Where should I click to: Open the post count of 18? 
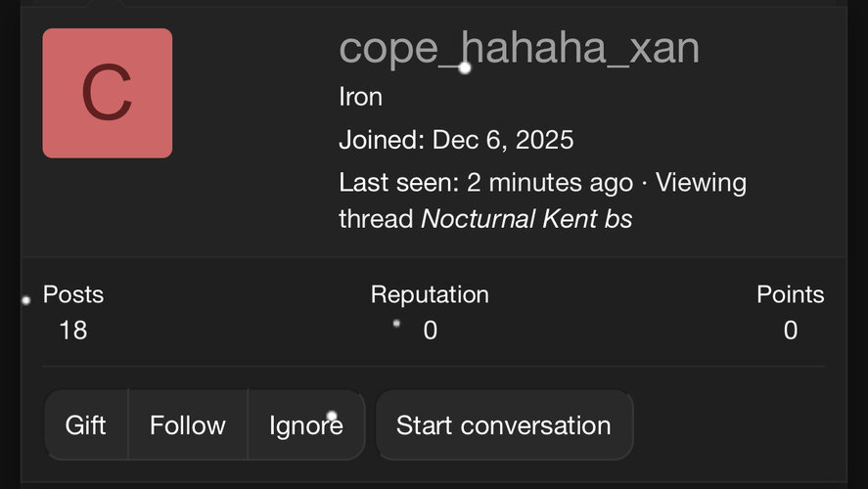point(73,331)
